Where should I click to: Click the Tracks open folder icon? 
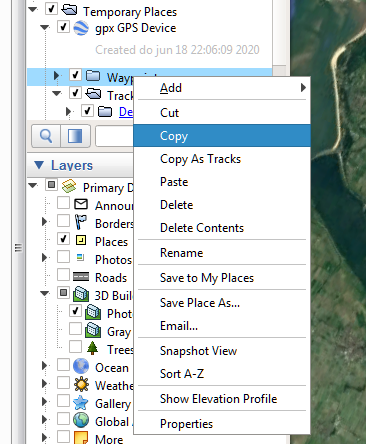[x=93, y=94]
